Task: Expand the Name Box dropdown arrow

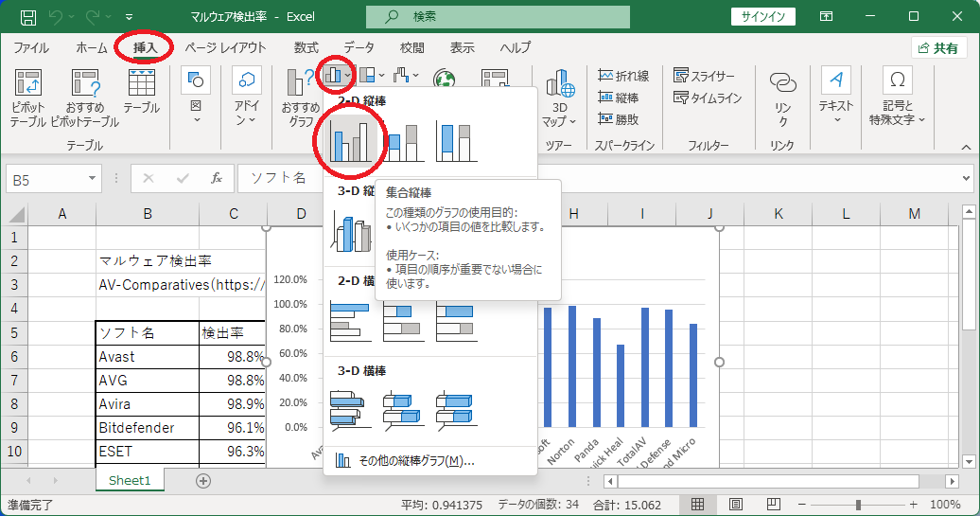Action: pos(92,179)
